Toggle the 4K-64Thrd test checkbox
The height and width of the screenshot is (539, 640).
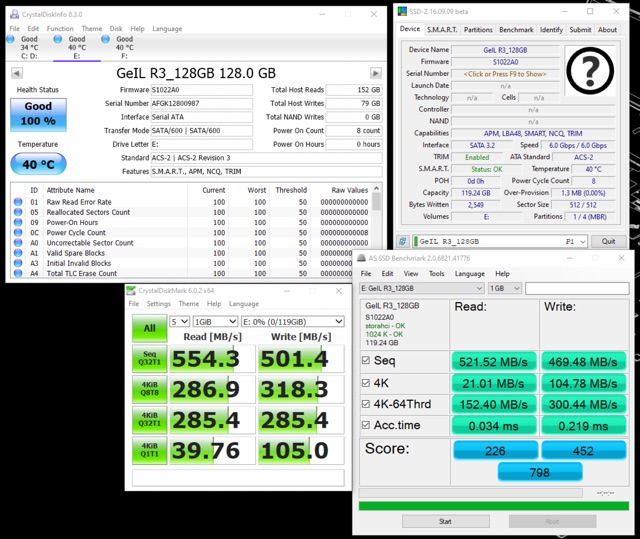point(366,405)
